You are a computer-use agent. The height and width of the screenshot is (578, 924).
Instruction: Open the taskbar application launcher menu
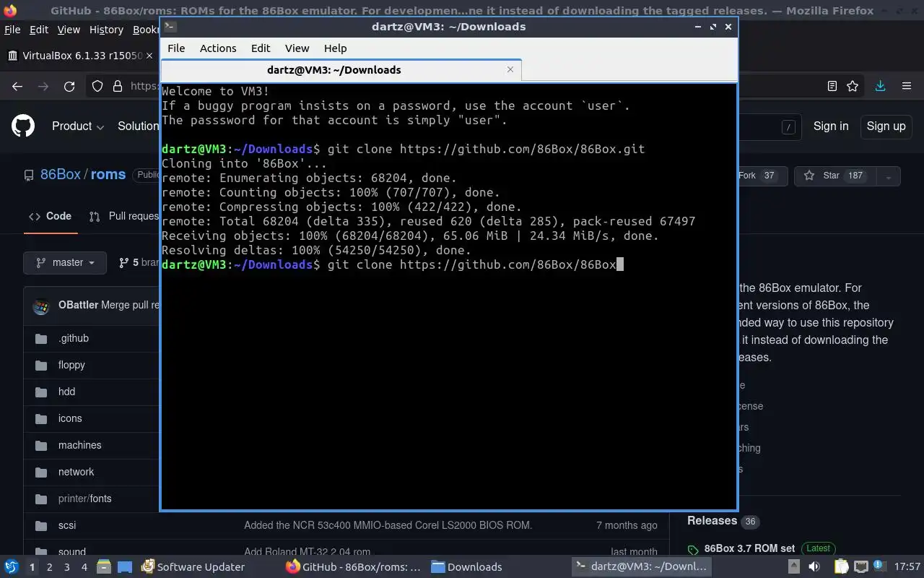point(12,566)
